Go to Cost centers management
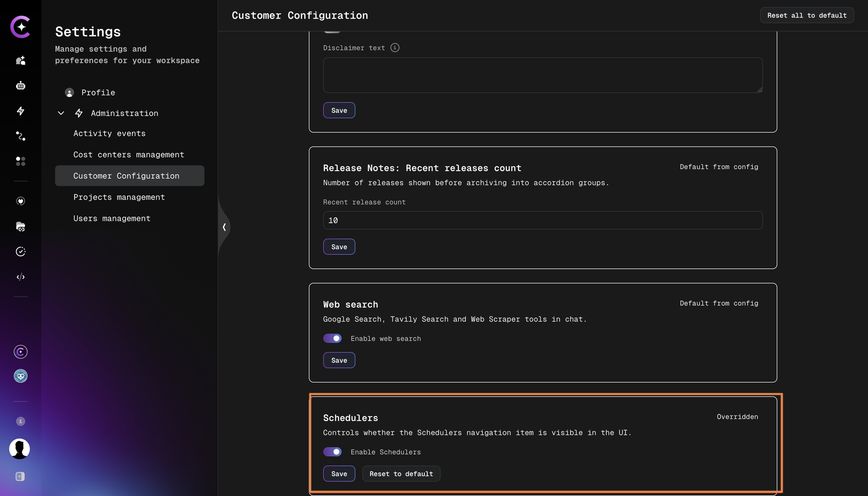Screen dimensions: 868x496 (x=128, y=155)
